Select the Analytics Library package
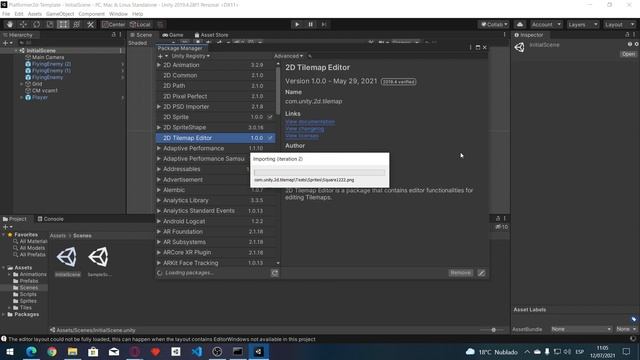This screenshot has height=360, width=640. pos(216,200)
